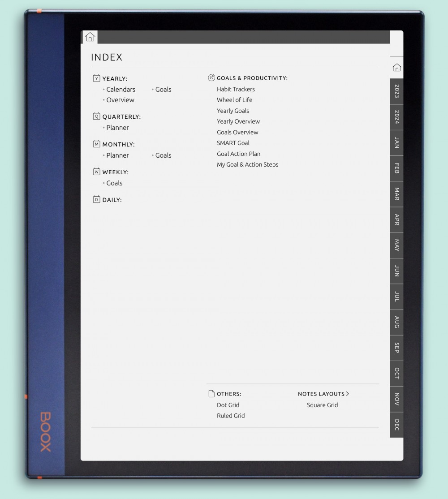Click the Others page icon

pos(211,394)
